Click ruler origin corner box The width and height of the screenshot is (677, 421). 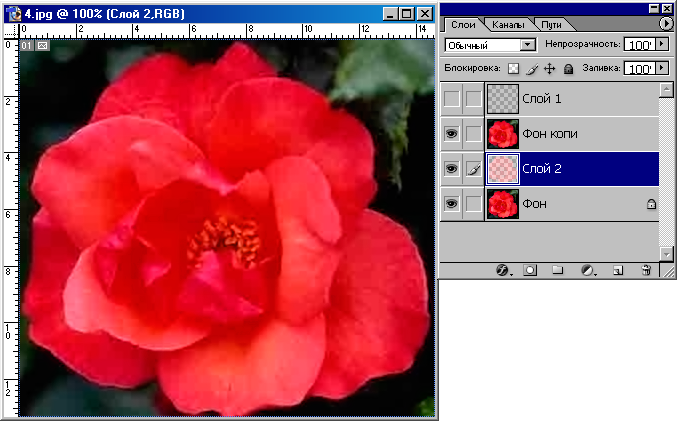(x=11, y=31)
